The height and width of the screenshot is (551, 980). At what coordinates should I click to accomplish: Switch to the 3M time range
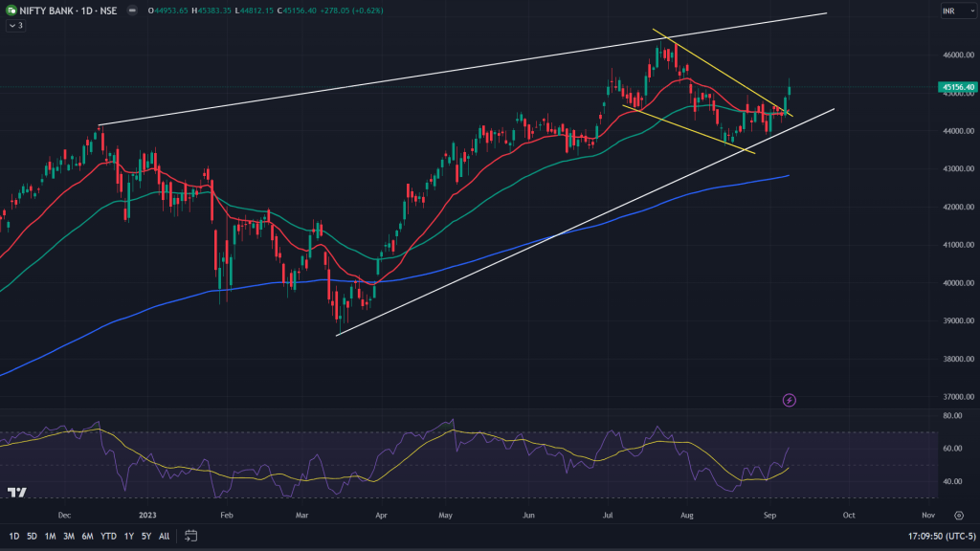[x=69, y=536]
